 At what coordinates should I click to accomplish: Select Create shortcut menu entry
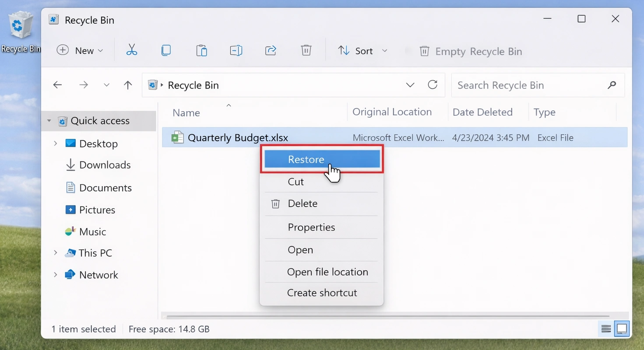click(x=321, y=293)
